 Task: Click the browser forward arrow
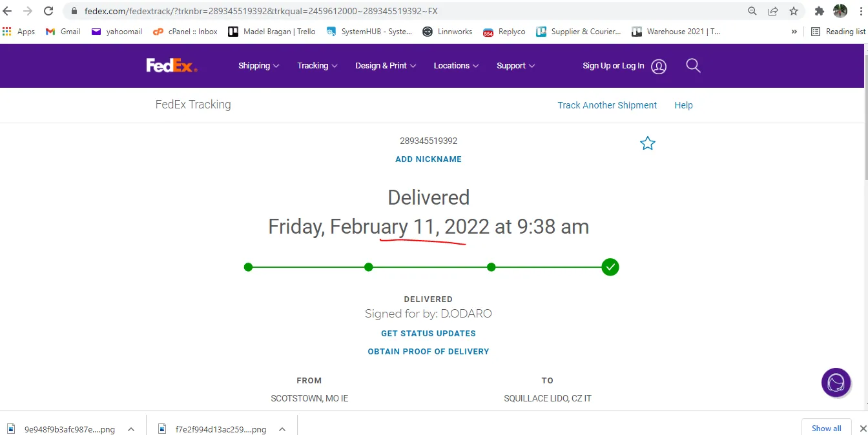click(x=28, y=11)
